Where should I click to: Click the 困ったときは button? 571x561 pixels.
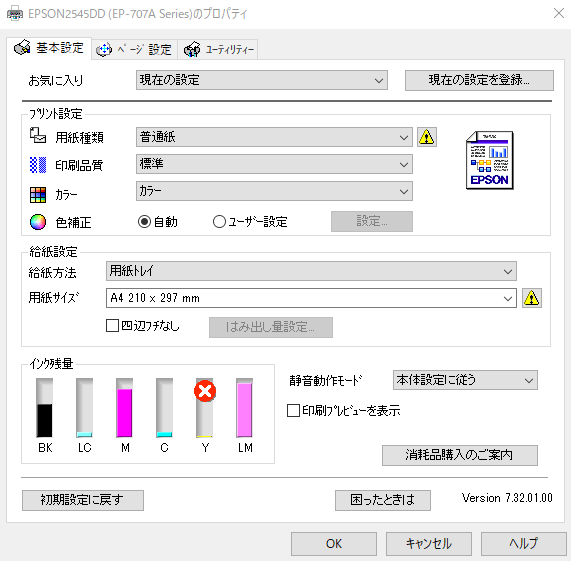tap(383, 500)
